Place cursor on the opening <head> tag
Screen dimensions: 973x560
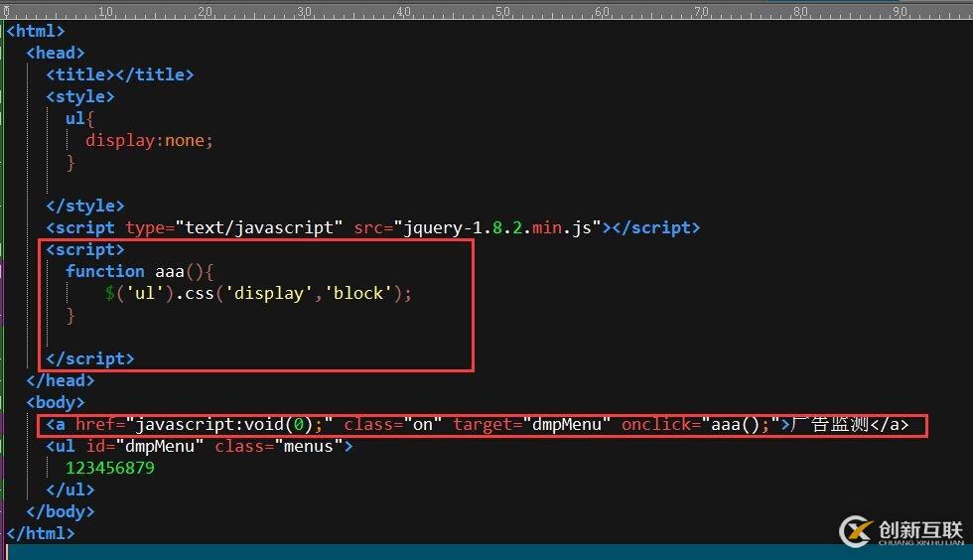pyautogui.click(x=56, y=53)
